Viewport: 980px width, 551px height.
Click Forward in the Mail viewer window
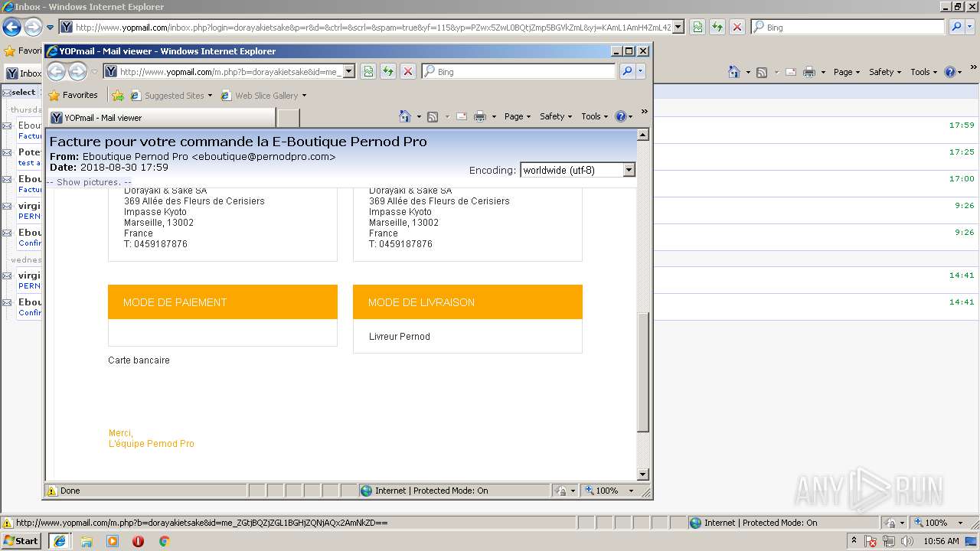[x=77, y=72]
